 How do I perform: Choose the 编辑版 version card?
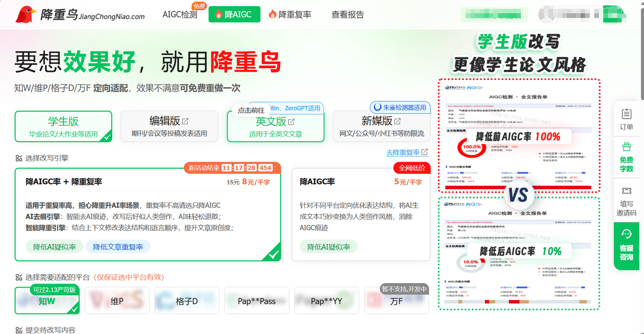tap(169, 126)
